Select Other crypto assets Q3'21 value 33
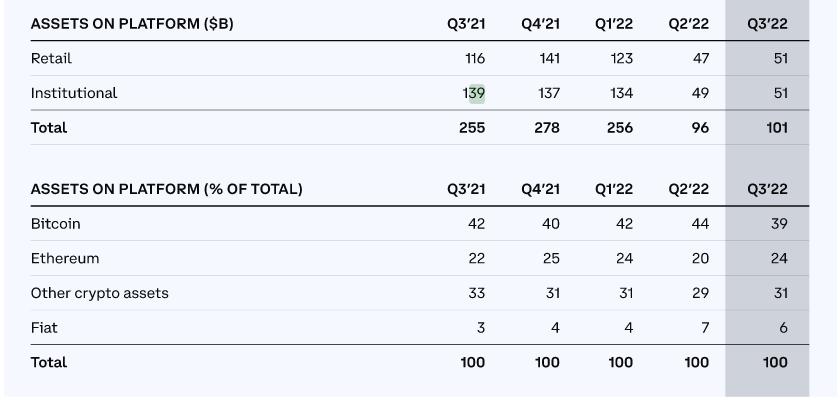837x407 pixels. (476, 293)
